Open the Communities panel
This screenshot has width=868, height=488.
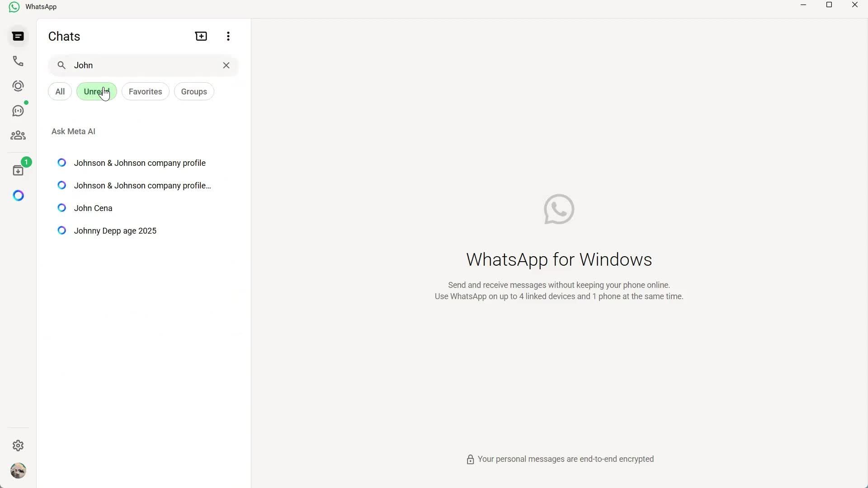coord(18,136)
